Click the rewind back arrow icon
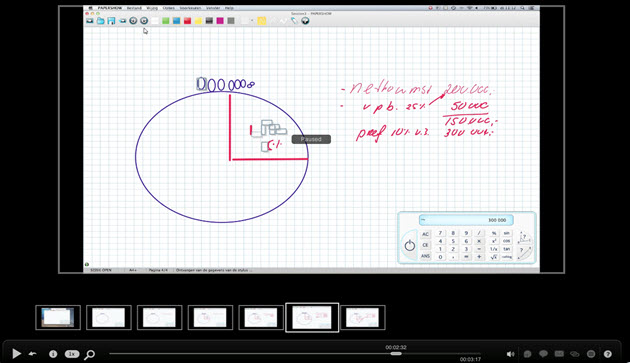 [x=33, y=354]
